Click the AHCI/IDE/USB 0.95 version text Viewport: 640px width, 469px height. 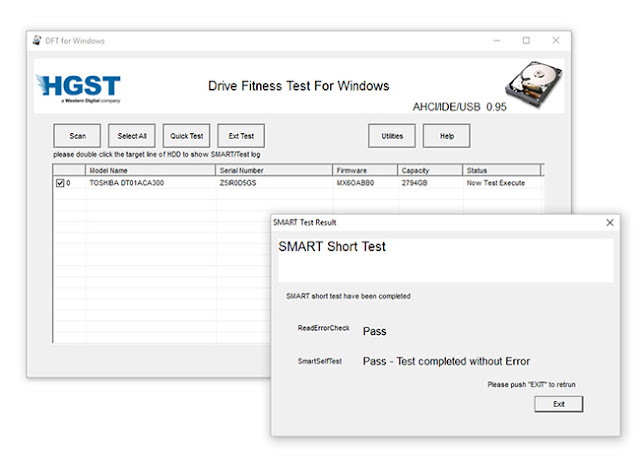[x=459, y=107]
